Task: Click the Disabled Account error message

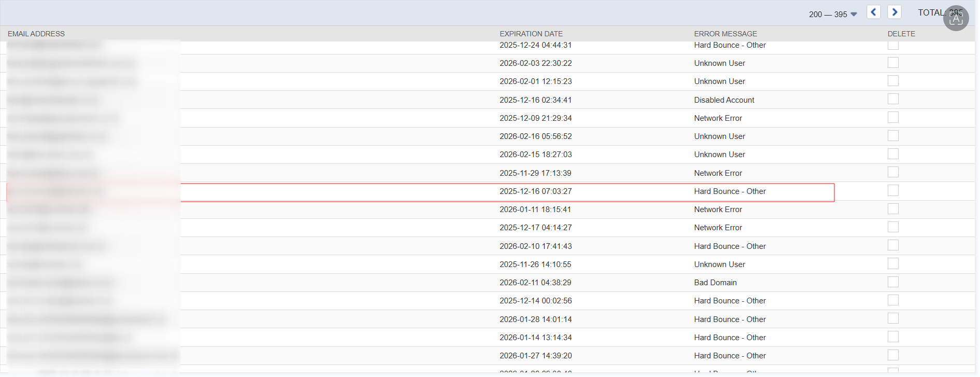Action: coord(724,100)
